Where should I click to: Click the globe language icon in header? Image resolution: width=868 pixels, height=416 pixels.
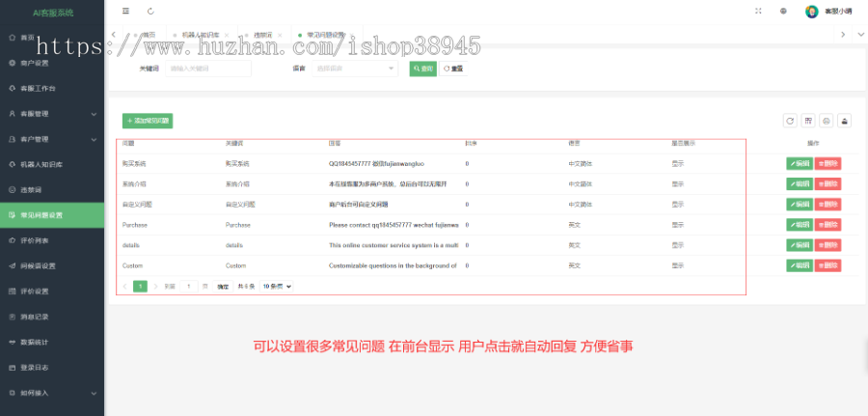point(783,12)
